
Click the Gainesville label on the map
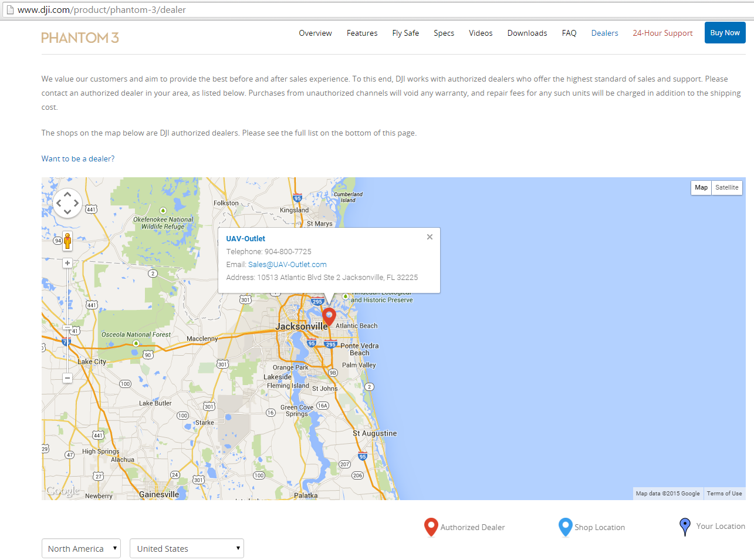click(x=159, y=494)
